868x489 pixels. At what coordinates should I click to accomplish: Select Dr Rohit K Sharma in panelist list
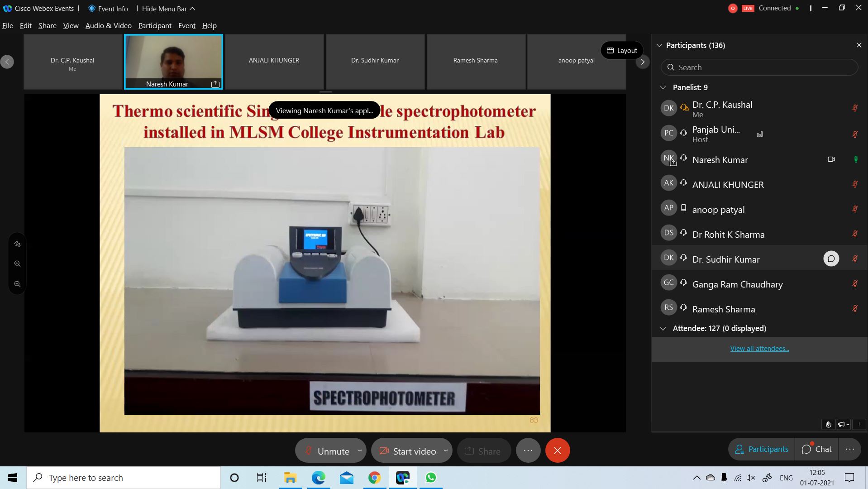(x=759, y=234)
